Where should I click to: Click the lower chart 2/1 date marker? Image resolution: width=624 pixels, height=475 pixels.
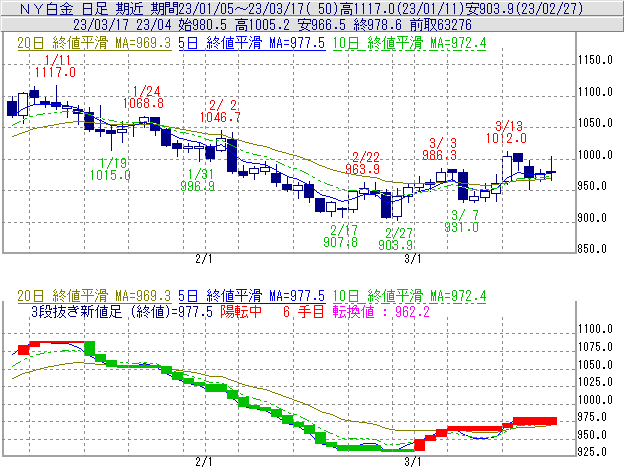pyautogui.click(x=204, y=462)
